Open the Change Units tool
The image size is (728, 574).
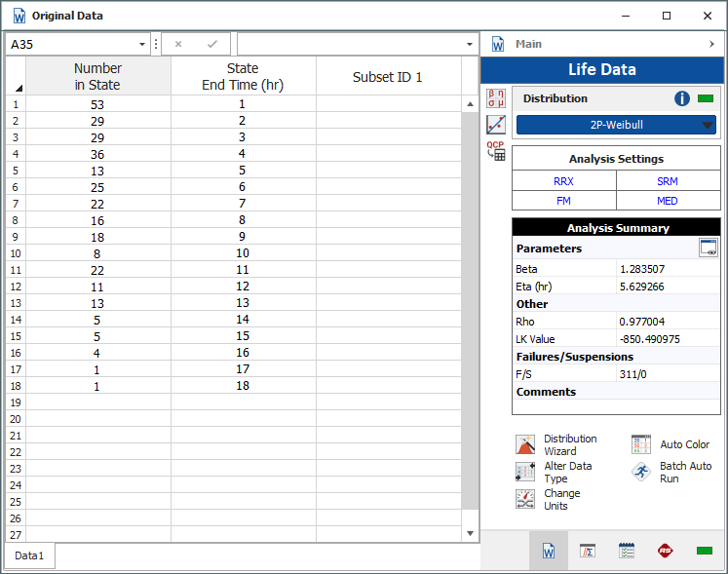tap(525, 500)
